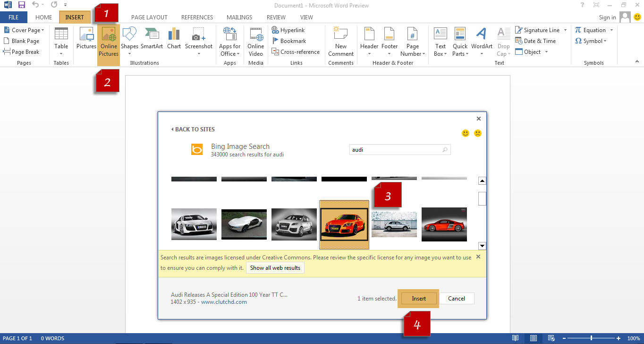Open the Table dropdown
Image resolution: width=644 pixels, height=344 pixels.
click(x=61, y=42)
